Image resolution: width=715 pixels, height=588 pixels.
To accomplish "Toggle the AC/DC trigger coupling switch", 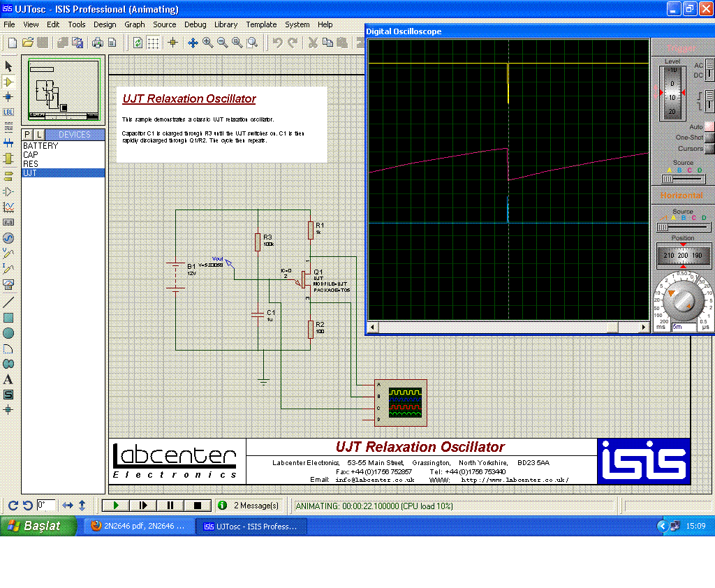I will (x=709, y=69).
